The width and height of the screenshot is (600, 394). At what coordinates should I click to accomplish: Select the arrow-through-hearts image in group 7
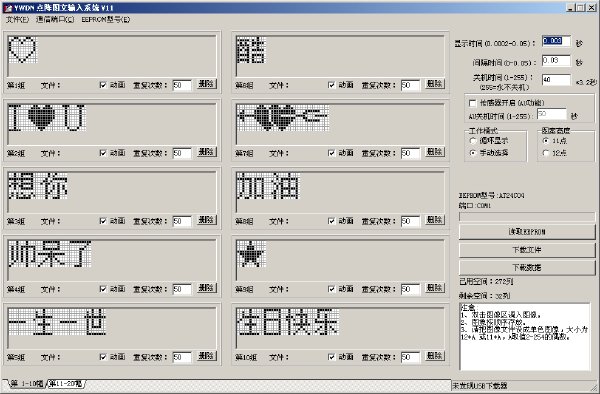(x=282, y=117)
